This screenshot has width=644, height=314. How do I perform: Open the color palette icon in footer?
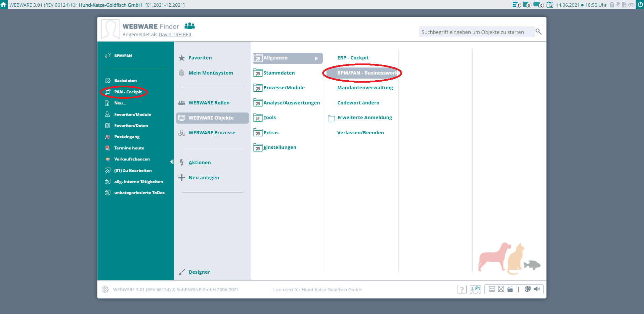point(528,289)
